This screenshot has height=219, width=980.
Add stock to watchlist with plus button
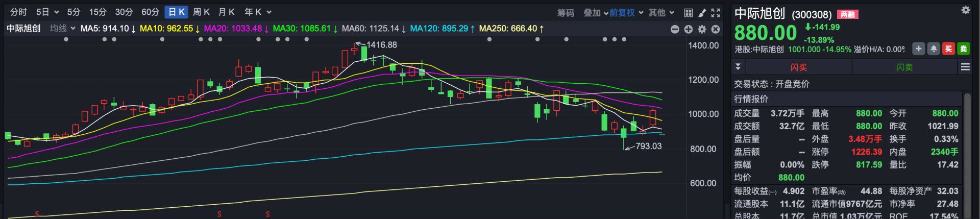(918, 49)
